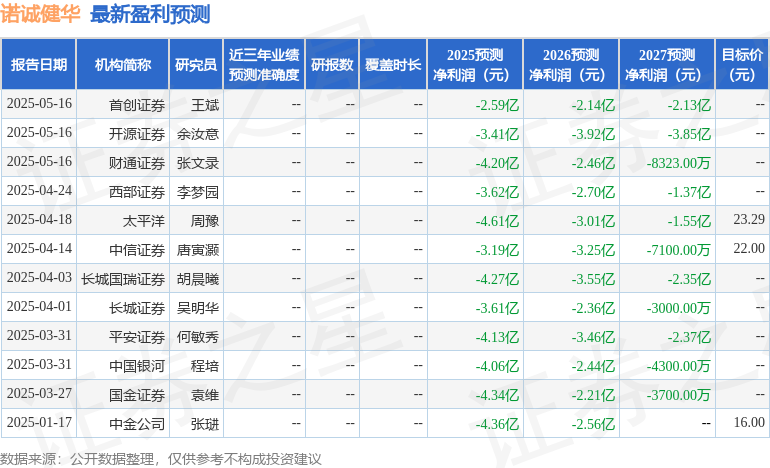Viewport: 770px width, 468px height.
Task: Click the 研报数 column header
Action: pos(332,64)
